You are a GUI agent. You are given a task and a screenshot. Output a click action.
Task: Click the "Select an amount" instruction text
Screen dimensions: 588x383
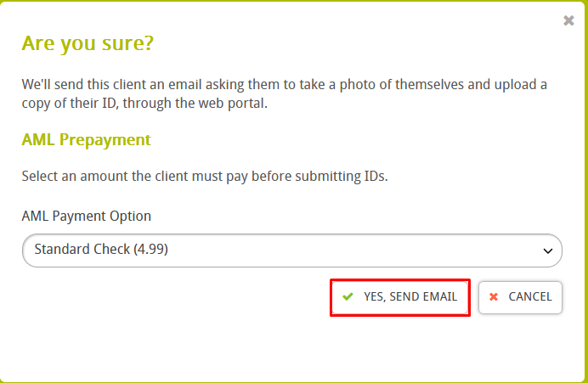(203, 177)
